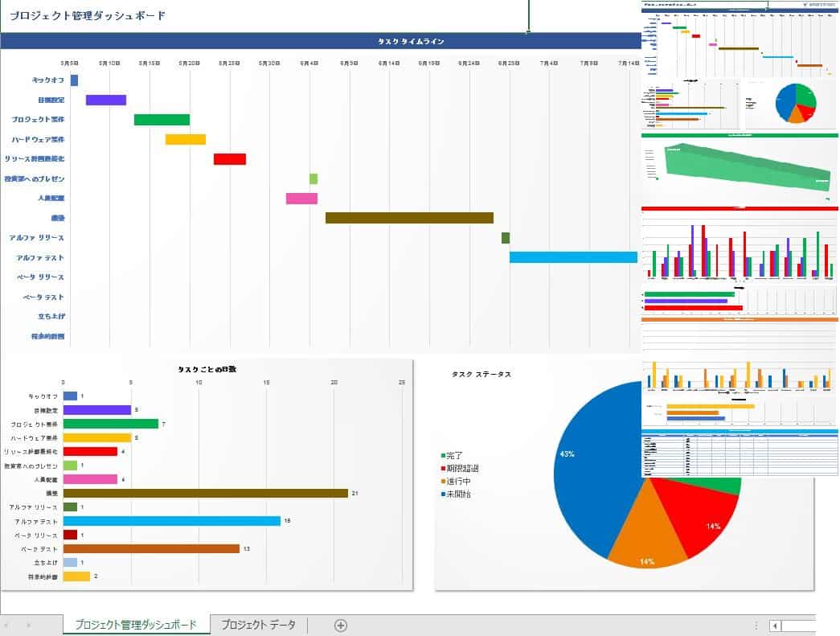Screen dimensions: 840x636
Task: Select the purple 目標設定 Gantt bar
Action: click(106, 100)
